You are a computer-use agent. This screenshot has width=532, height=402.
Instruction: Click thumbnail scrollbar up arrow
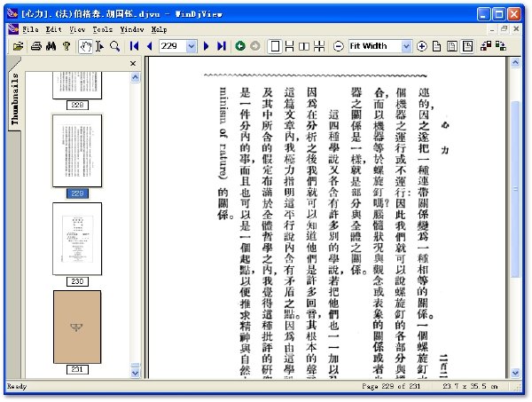coord(135,78)
